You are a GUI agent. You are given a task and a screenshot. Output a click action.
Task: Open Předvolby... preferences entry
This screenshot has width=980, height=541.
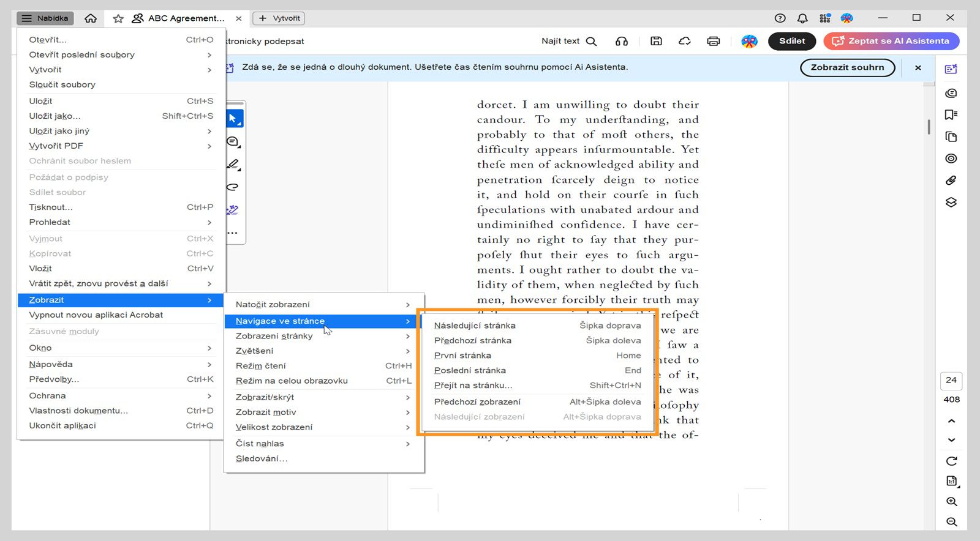point(121,379)
